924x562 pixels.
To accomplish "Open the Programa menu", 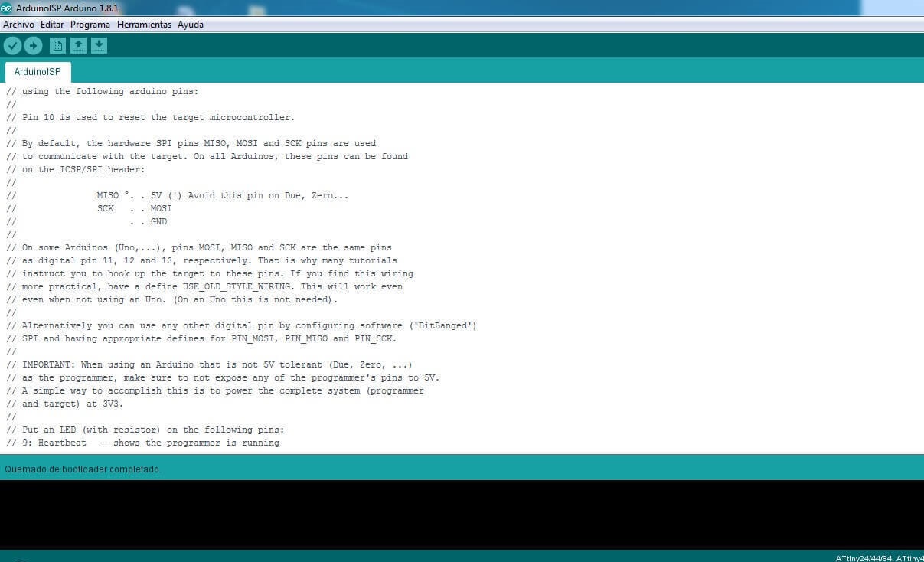I will click(x=90, y=25).
